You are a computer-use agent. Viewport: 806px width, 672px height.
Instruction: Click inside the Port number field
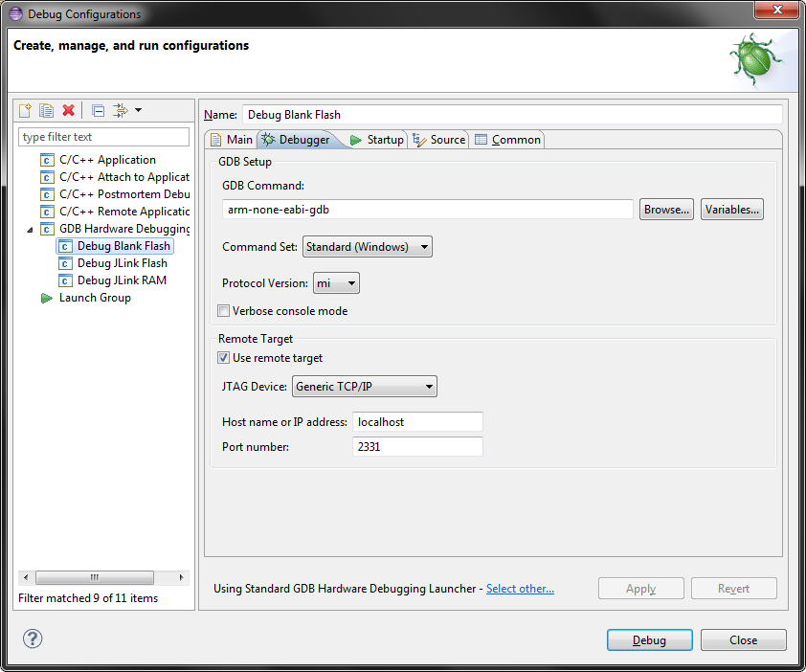[x=417, y=446]
